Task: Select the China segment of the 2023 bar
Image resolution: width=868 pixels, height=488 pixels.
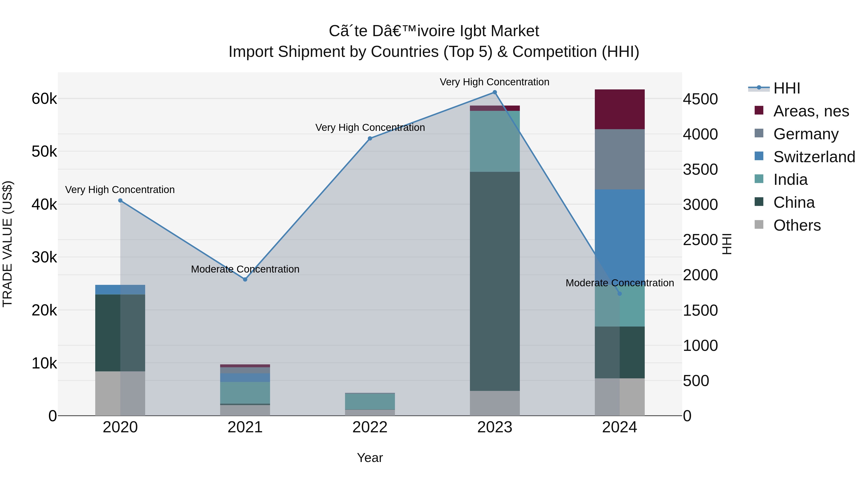Action: pos(495,281)
